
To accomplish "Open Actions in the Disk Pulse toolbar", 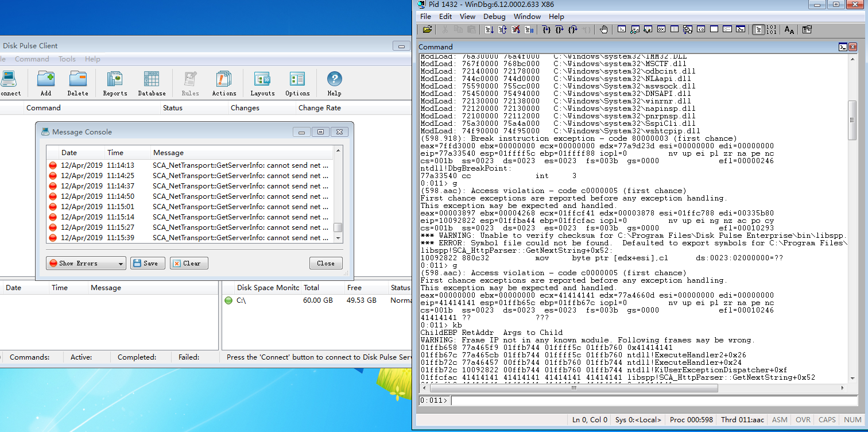I will [224, 84].
